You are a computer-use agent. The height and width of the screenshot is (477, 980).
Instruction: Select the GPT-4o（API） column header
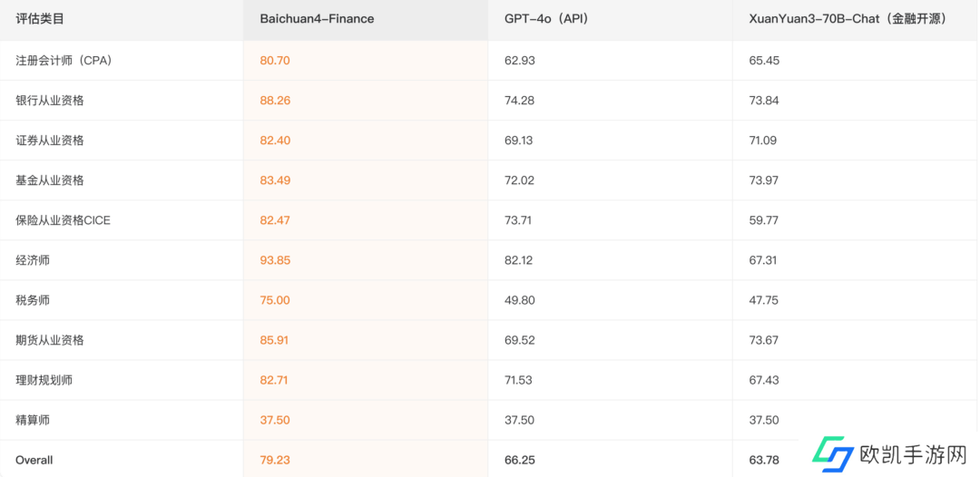coord(546,18)
